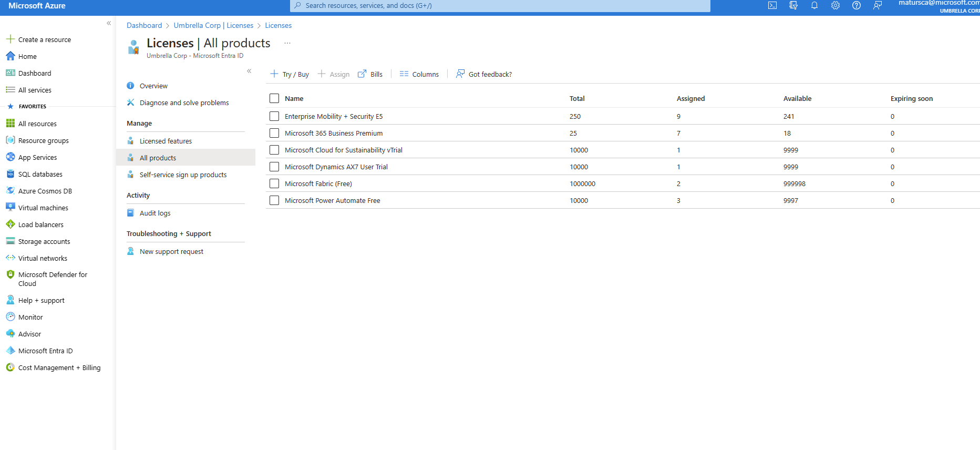Screen dimensions: 980x450
Task: Open Microsoft Fabric (Free) product name
Action: coord(318,183)
